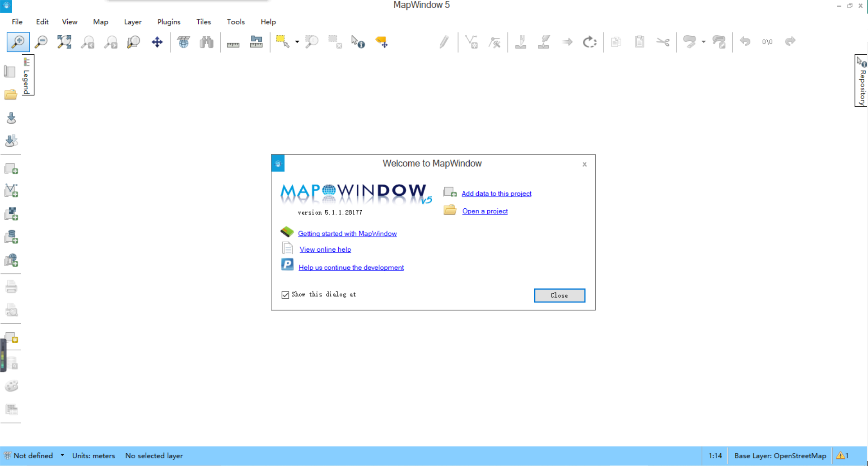
Task: Open the View menu
Action: 70,22
